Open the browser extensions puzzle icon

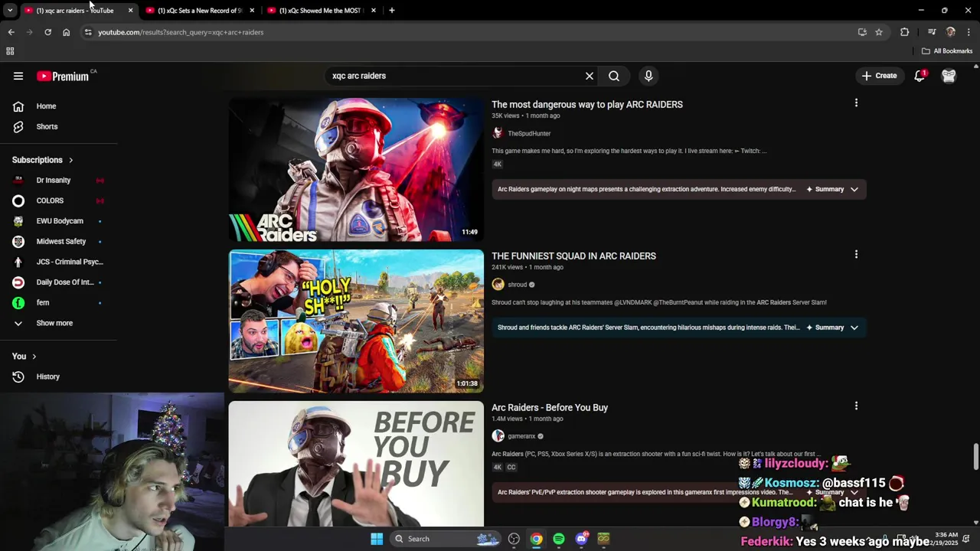905,32
